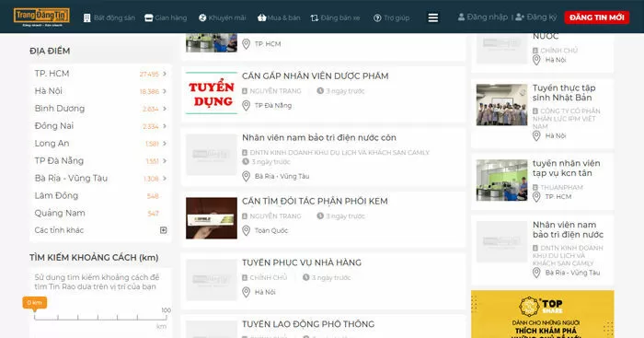Click the distance slider track
Image resolution: width=644 pixels, height=338 pixels.
[100, 318]
